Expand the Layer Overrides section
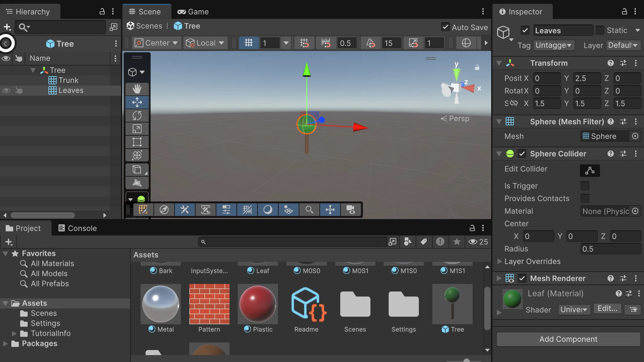644x362 pixels. point(499,261)
